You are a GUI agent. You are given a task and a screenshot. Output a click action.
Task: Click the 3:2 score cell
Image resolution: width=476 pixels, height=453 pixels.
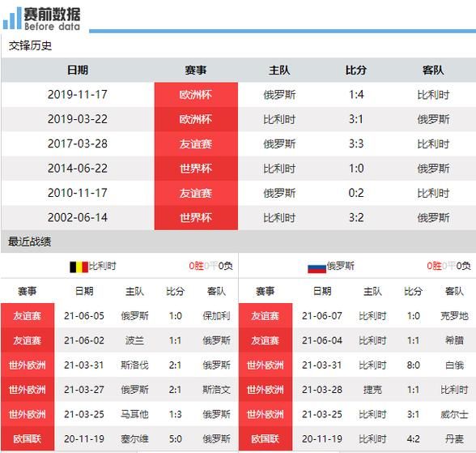click(356, 217)
